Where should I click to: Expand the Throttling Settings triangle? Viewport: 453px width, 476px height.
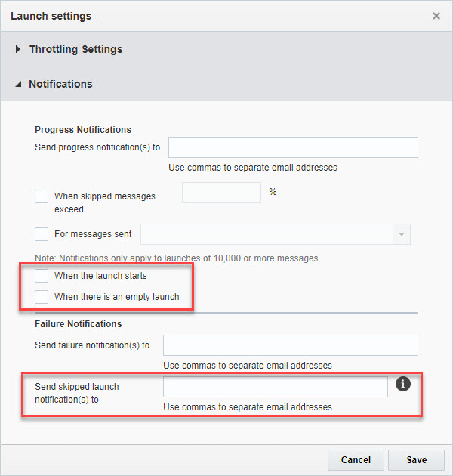(x=18, y=50)
